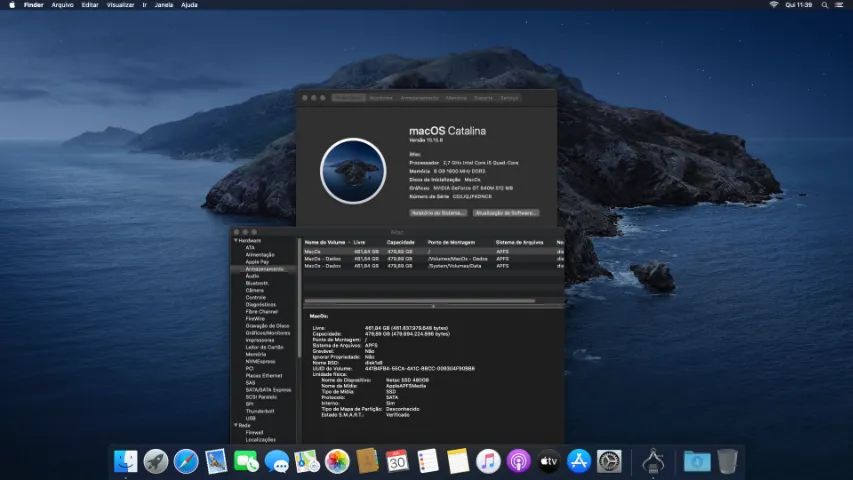
Task: Select Alimentação in the sidebar
Action: [259, 255]
